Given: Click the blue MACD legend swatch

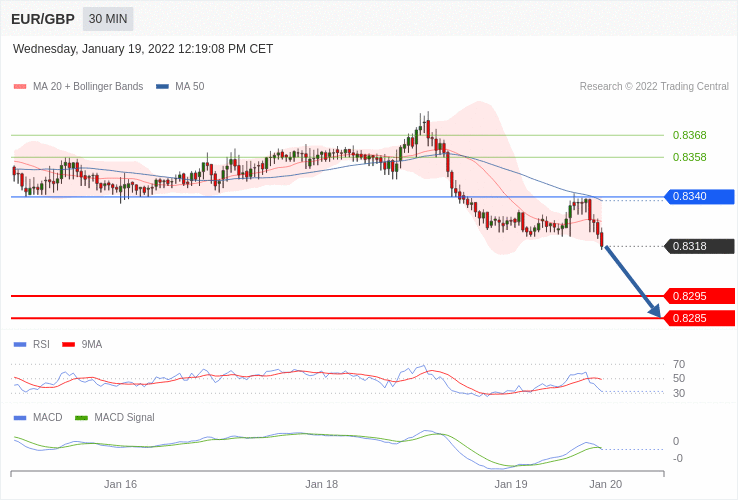Looking at the screenshot, I should pyautogui.click(x=20, y=418).
